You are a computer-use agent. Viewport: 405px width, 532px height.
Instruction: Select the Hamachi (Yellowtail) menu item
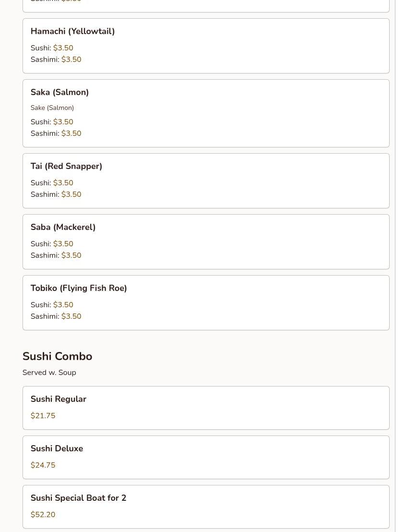(72, 32)
